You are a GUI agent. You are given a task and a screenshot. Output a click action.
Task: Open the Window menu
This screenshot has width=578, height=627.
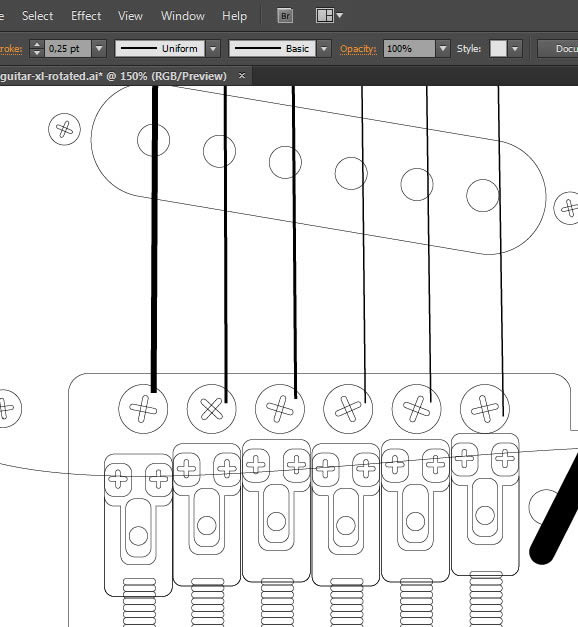coord(183,16)
